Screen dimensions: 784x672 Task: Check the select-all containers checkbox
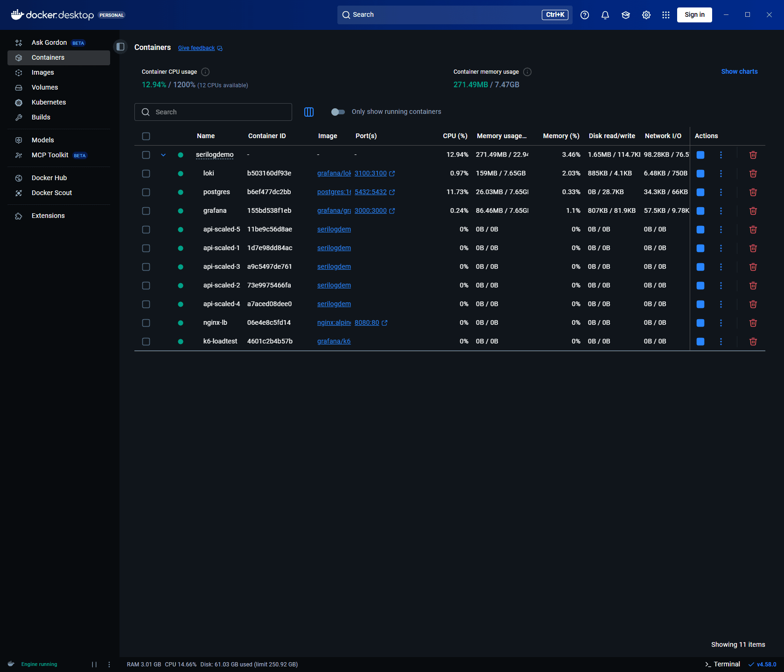point(146,136)
